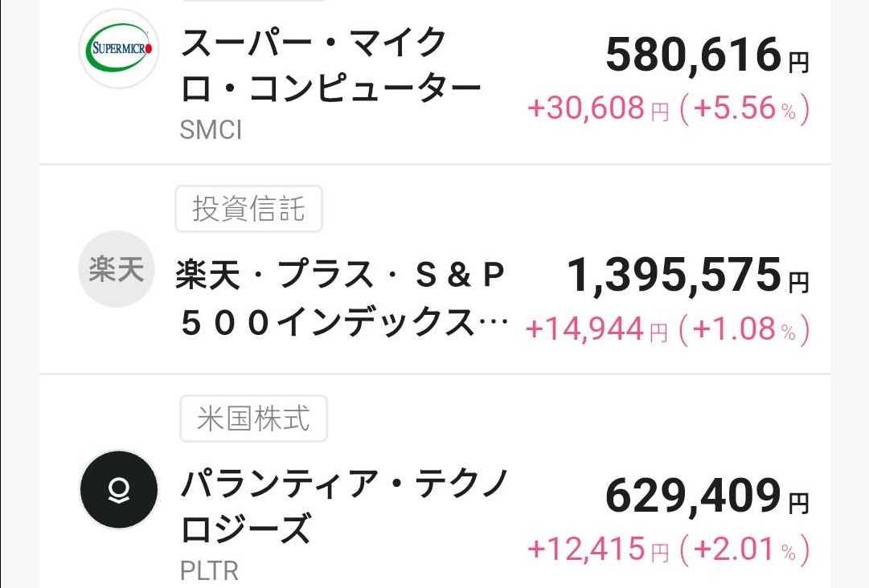Select the 投資信託 category tag
The height and width of the screenshot is (588, 869).
(x=249, y=210)
